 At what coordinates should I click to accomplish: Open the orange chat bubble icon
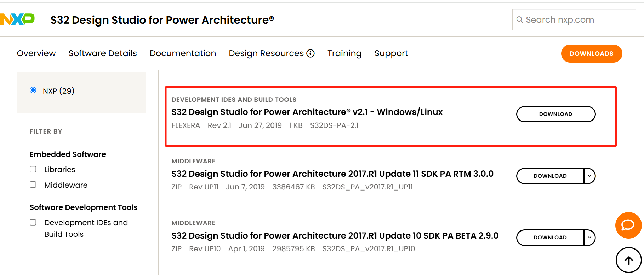coord(628,225)
